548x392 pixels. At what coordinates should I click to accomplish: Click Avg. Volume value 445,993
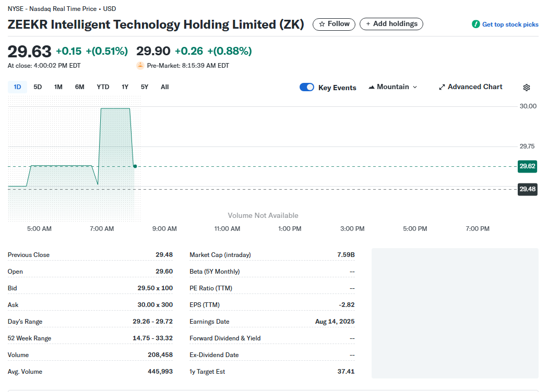pos(160,371)
